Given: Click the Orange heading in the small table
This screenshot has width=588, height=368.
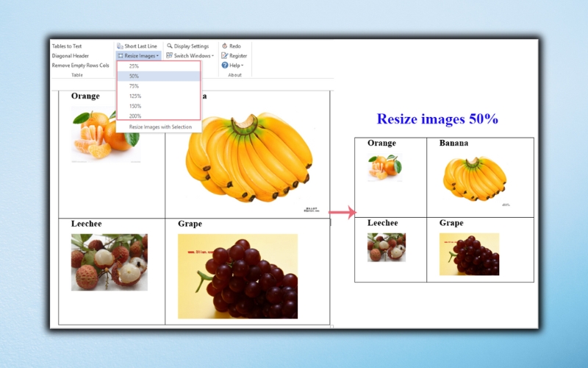Looking at the screenshot, I should 381,143.
